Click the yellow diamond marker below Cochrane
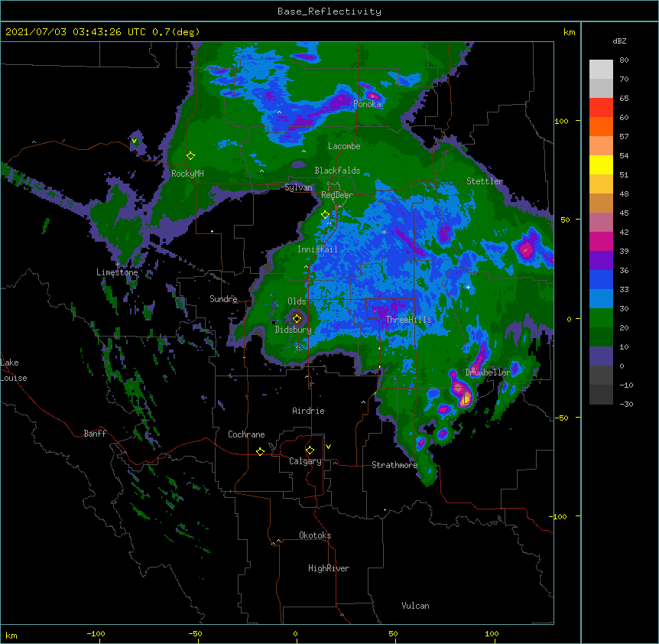Viewport: 659px width, 644px height. (x=260, y=451)
